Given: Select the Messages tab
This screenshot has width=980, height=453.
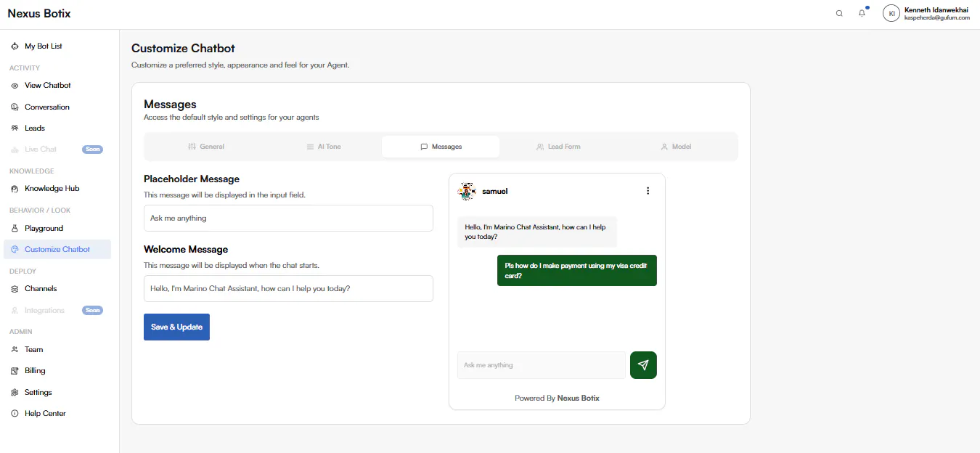Looking at the screenshot, I should click(x=441, y=147).
